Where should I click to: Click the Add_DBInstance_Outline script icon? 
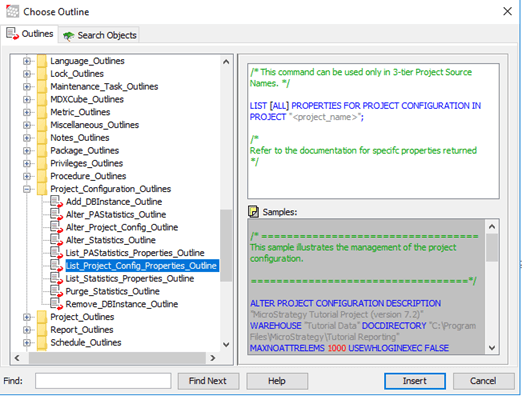[x=56, y=202]
